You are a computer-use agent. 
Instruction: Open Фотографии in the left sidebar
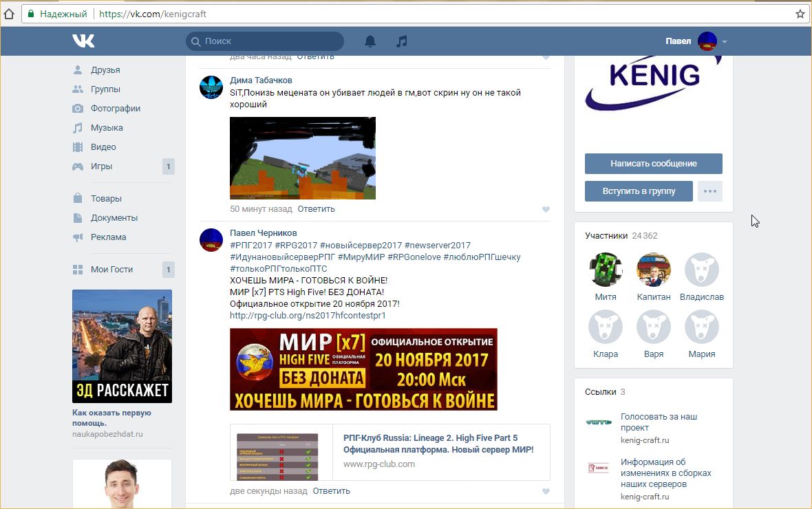115,109
